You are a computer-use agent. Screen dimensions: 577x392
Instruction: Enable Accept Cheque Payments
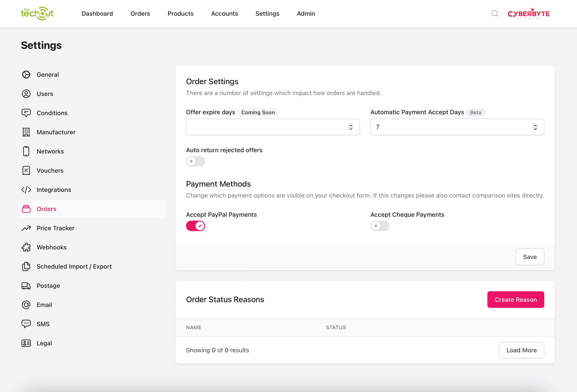click(380, 226)
